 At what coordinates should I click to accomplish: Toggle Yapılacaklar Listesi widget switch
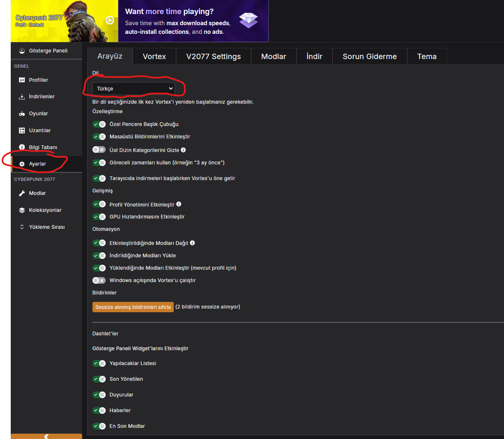coord(99,363)
